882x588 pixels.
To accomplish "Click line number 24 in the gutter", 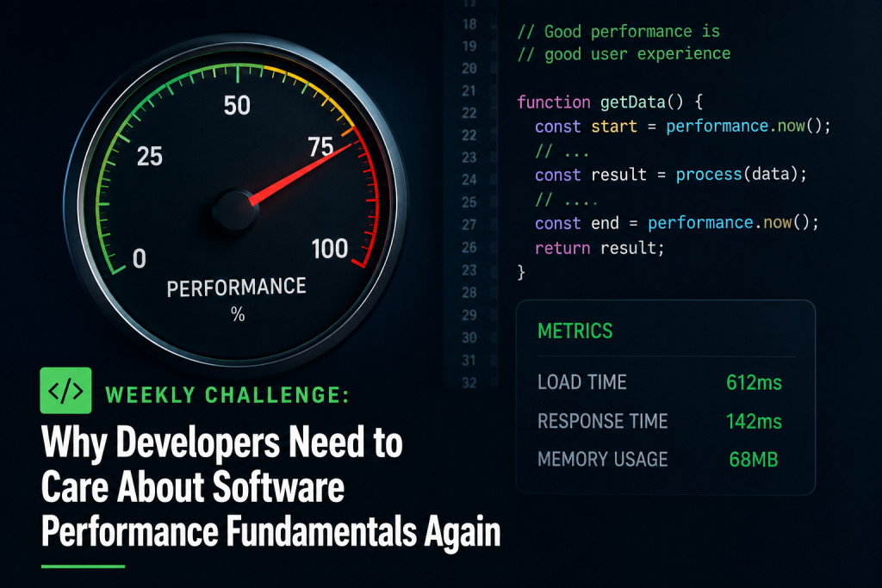I will coord(469,180).
